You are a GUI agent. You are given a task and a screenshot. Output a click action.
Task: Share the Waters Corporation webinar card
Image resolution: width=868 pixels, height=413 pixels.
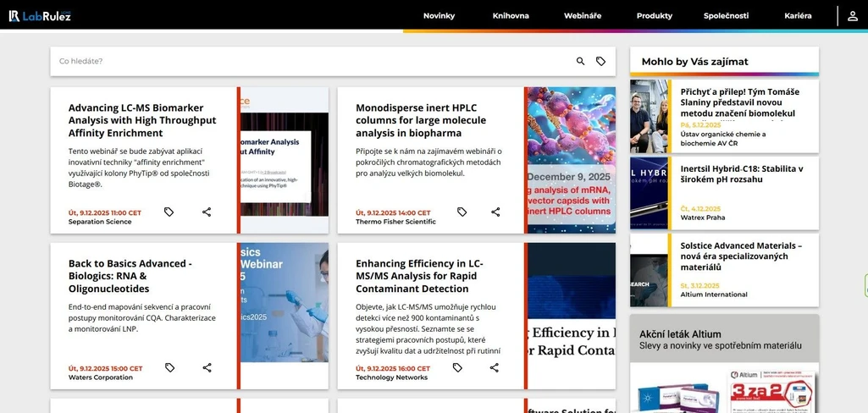click(x=207, y=367)
